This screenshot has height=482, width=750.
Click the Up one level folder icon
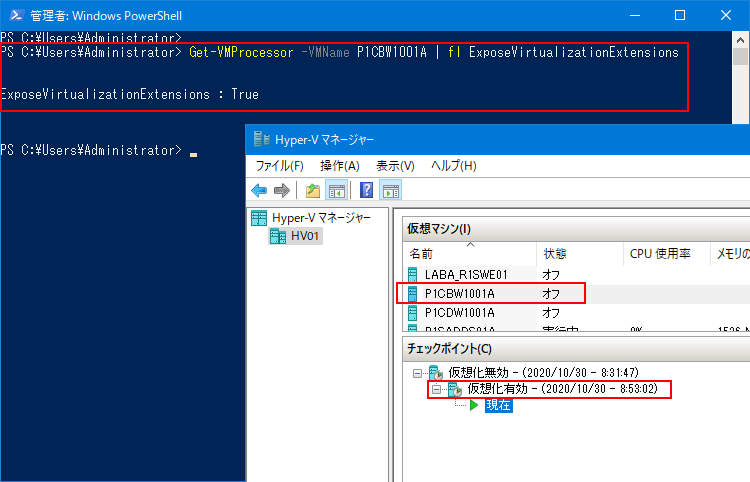(313, 190)
